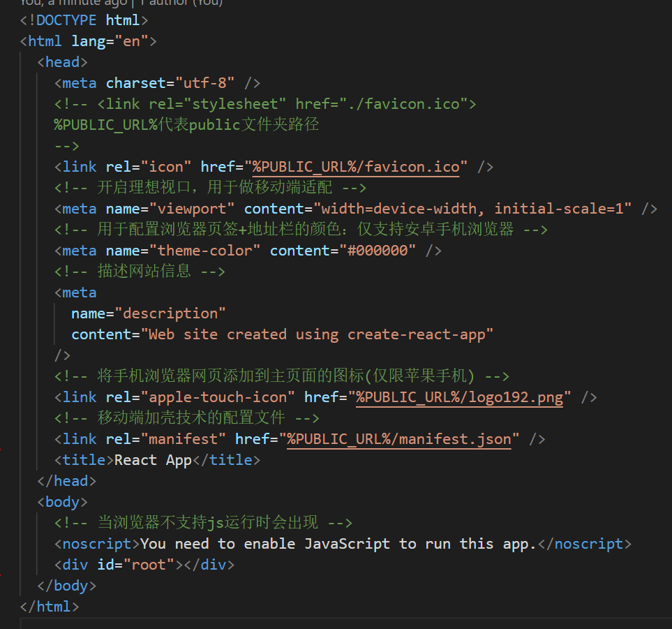Viewport: 672px width, 629px height.
Task: Click the "React App" title text
Action: (x=152, y=460)
